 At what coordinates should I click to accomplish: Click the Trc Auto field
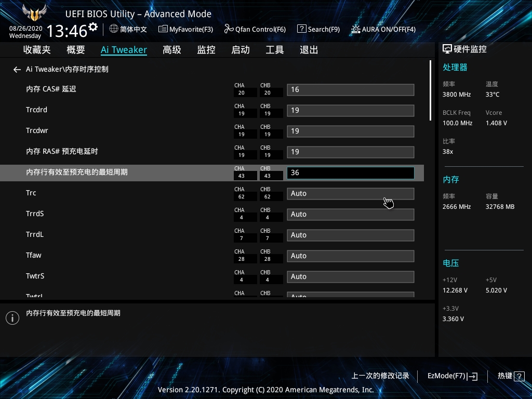(351, 193)
